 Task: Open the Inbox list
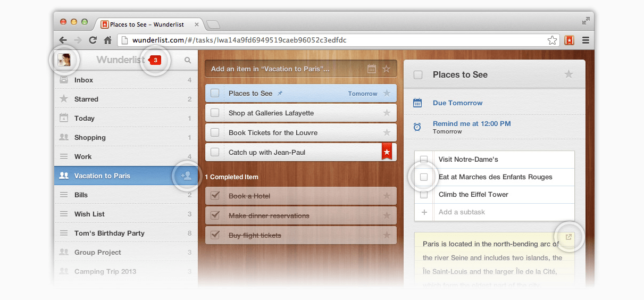click(x=126, y=80)
